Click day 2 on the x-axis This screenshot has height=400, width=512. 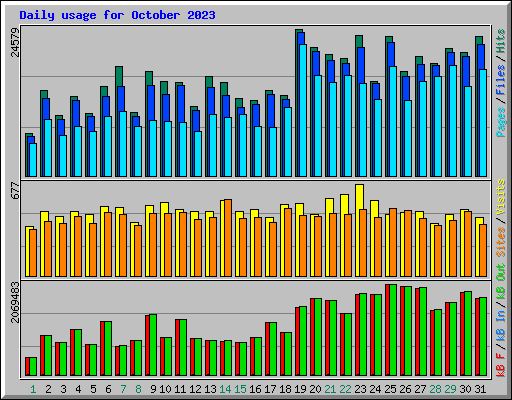point(48,389)
